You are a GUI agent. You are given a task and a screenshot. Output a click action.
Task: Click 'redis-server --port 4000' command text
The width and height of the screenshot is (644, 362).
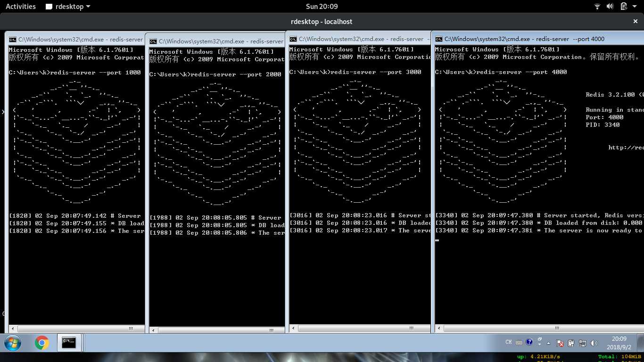(x=521, y=72)
